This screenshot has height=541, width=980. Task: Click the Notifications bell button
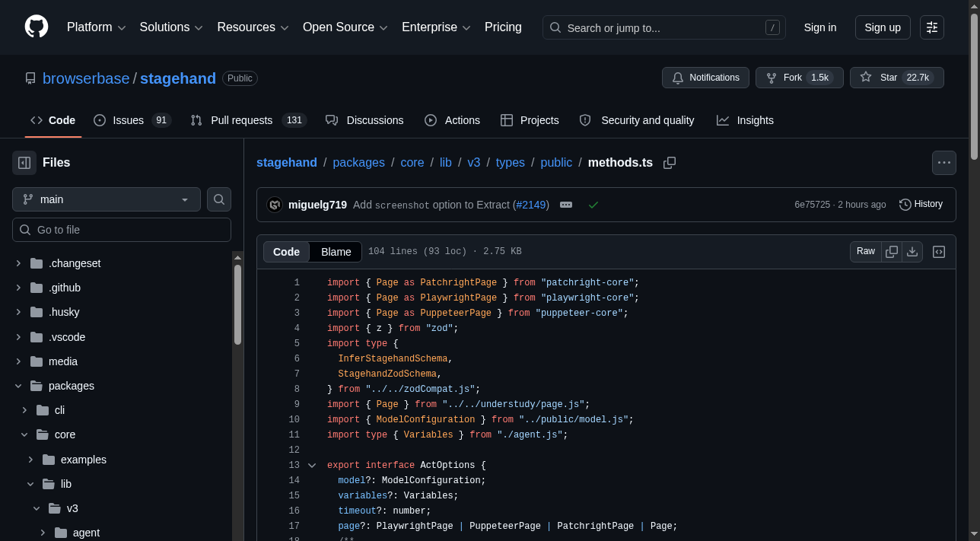tap(705, 78)
